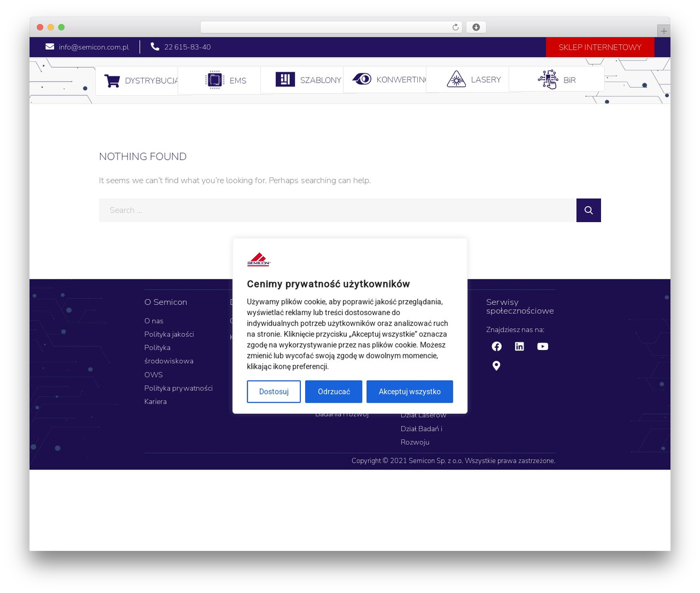Open the BiR menu item
The height and width of the screenshot is (593, 700).
(557, 80)
